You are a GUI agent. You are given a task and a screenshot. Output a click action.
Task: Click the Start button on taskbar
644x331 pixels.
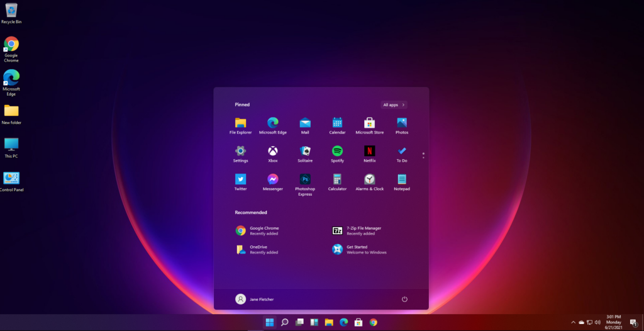[270, 322]
